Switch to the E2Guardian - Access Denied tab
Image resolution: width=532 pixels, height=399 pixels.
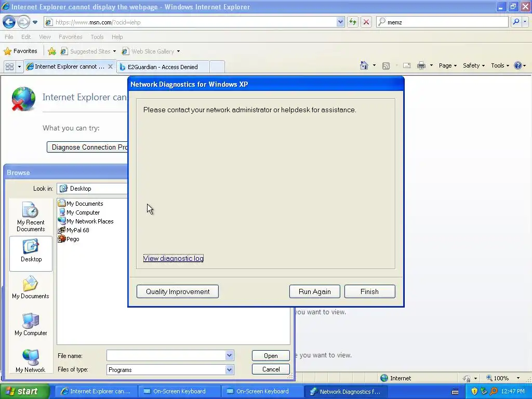pos(163,67)
